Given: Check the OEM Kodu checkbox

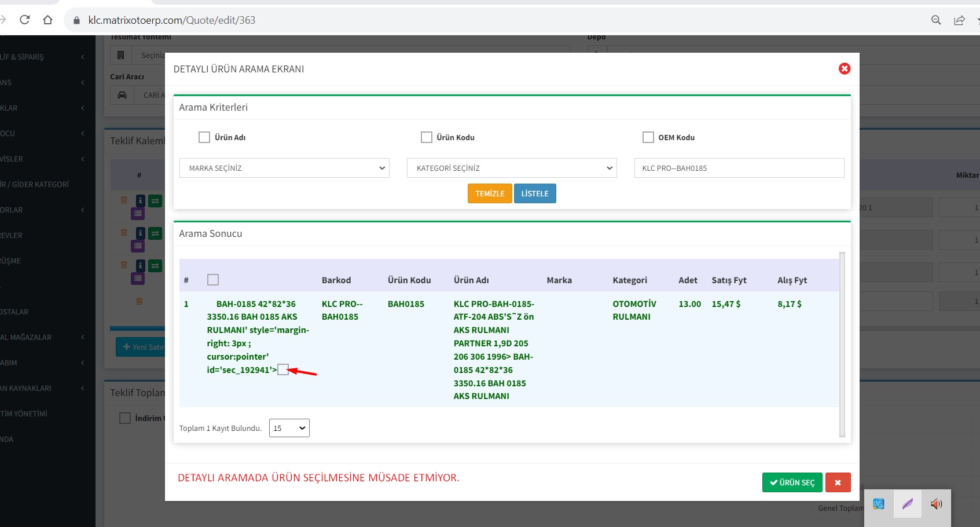Looking at the screenshot, I should (x=648, y=137).
